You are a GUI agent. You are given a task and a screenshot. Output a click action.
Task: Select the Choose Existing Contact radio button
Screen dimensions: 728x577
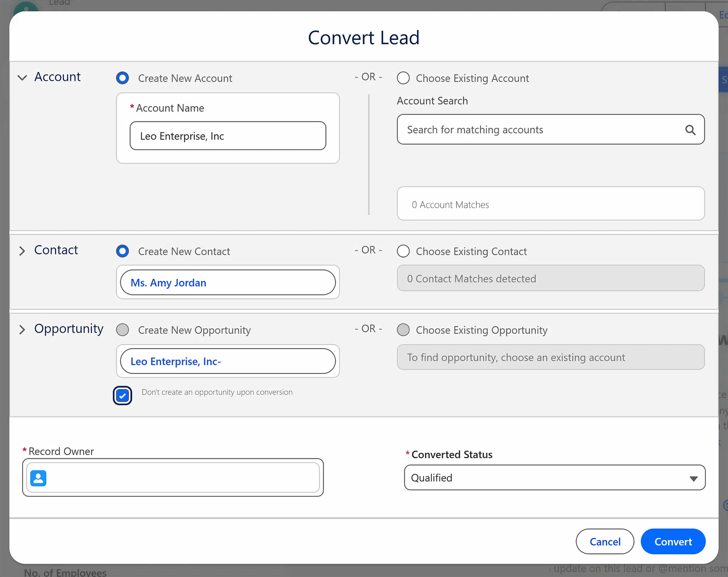pyautogui.click(x=403, y=251)
